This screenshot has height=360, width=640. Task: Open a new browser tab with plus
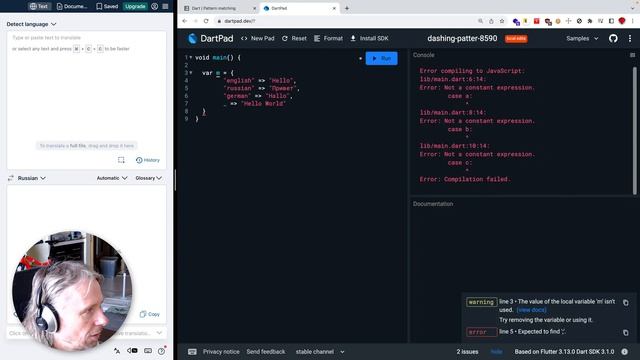pos(347,8)
